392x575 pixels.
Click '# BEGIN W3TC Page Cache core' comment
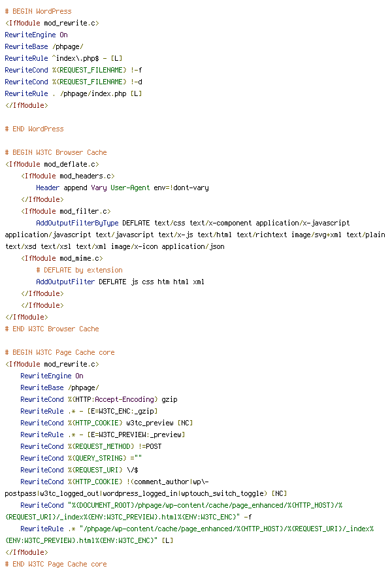click(x=59, y=352)
